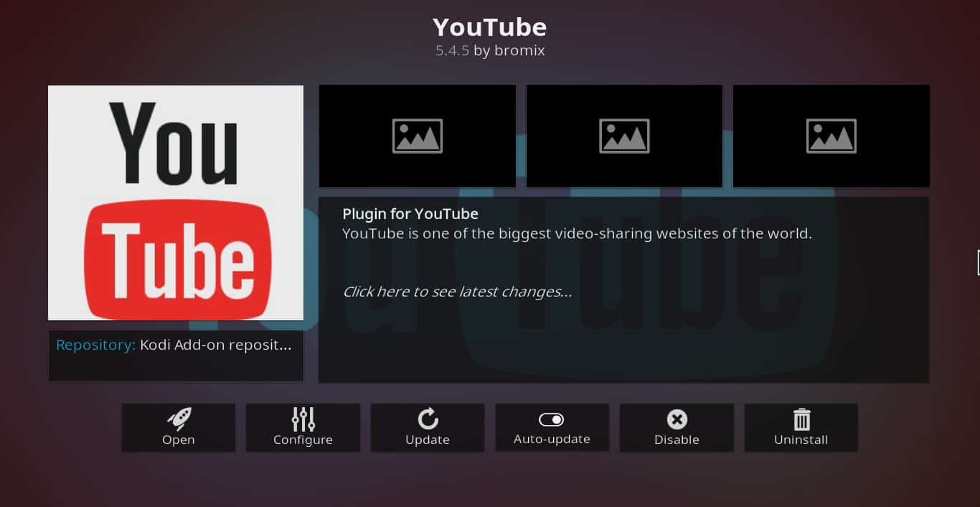Click the Open button label
The height and width of the screenshot is (507, 980).
coord(178,439)
